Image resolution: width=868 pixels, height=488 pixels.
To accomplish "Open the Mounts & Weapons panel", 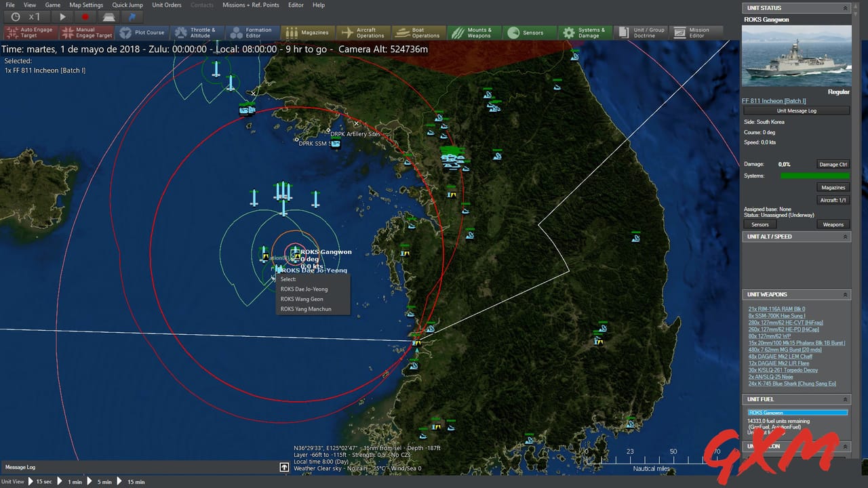I will click(474, 32).
